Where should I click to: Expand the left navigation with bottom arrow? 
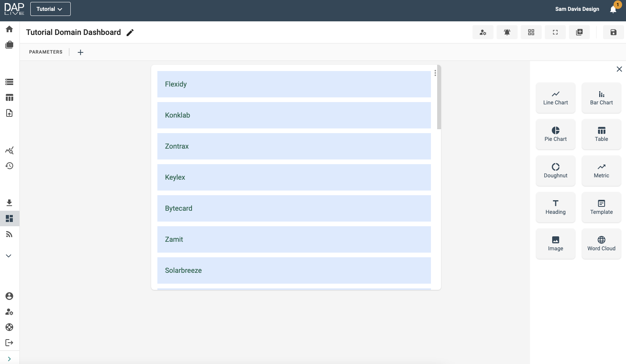point(9,359)
